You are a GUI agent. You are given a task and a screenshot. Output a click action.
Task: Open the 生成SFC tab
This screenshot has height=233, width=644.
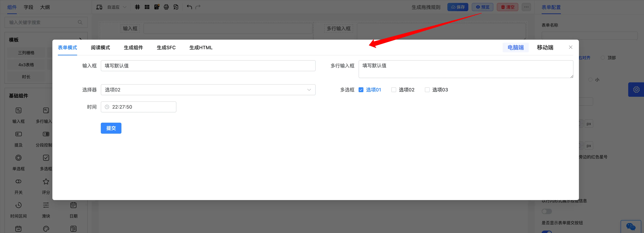(x=166, y=48)
